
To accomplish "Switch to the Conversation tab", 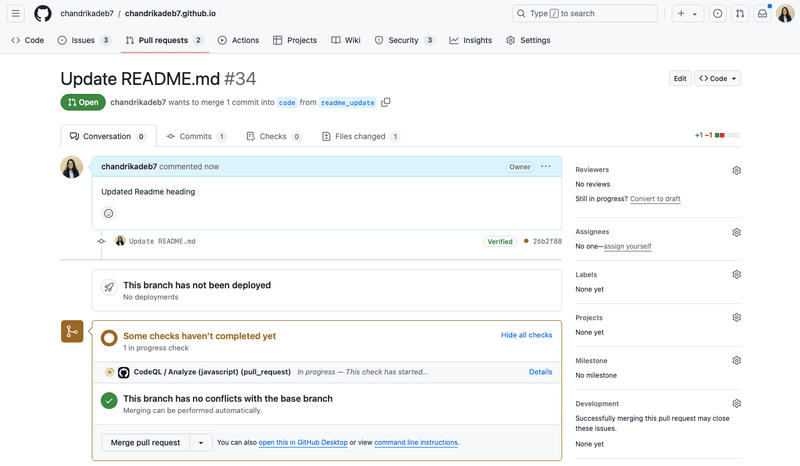I will coord(108,136).
